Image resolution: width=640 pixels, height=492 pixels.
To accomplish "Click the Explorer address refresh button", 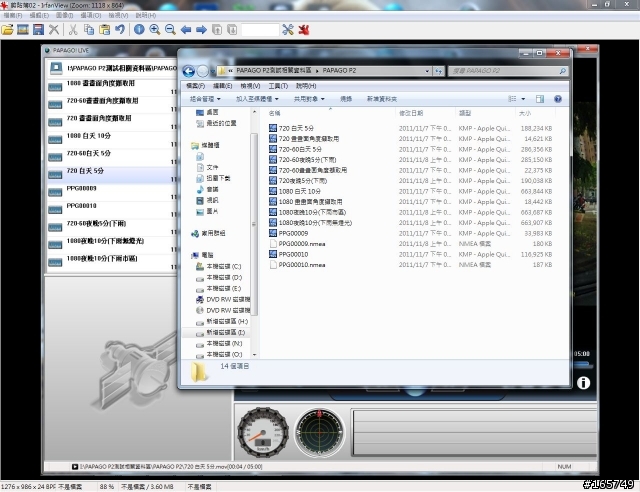I will pyautogui.click(x=439, y=71).
